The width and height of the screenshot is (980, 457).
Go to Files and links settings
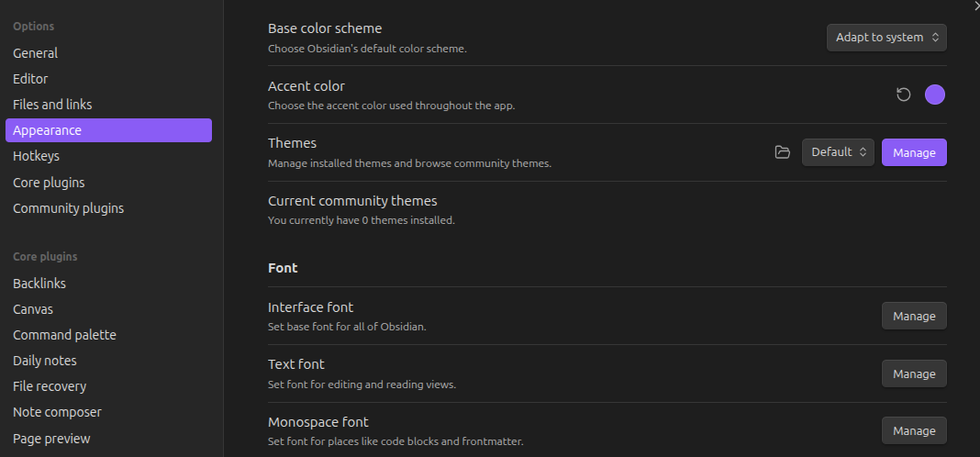pyautogui.click(x=52, y=105)
